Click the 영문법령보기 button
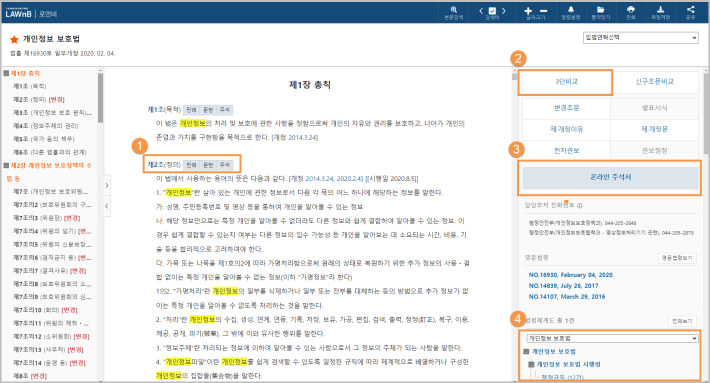 [x=677, y=258]
